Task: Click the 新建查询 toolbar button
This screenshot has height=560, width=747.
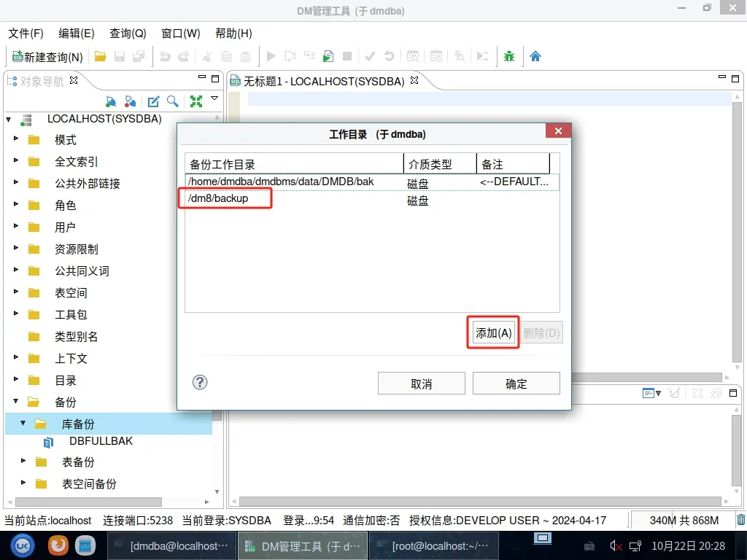Action: coord(47,56)
